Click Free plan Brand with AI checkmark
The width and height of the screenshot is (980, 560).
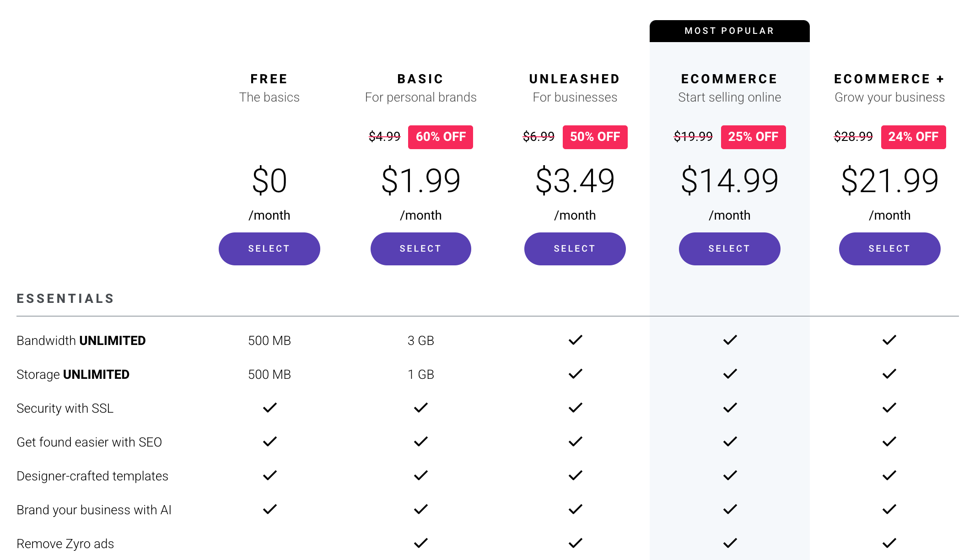tap(269, 509)
